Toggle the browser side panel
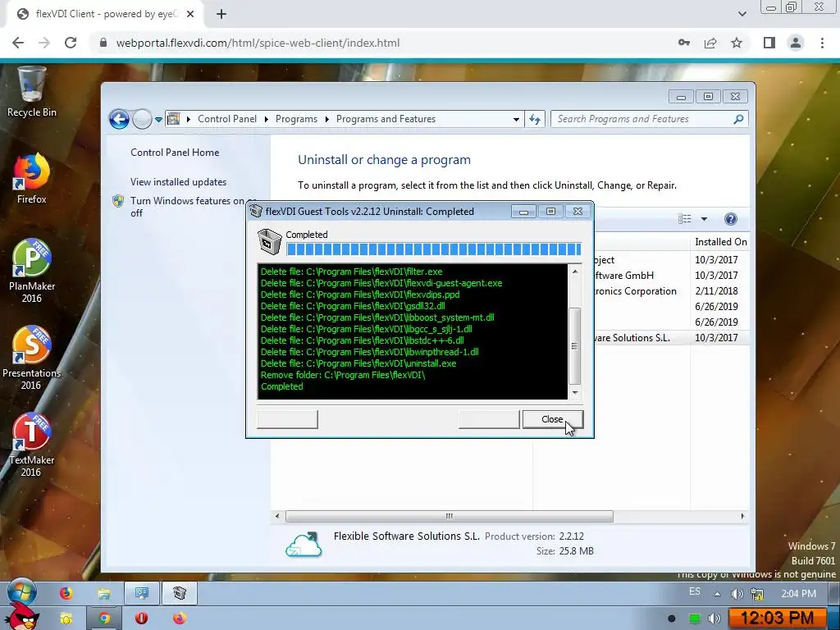840x630 pixels. point(769,43)
